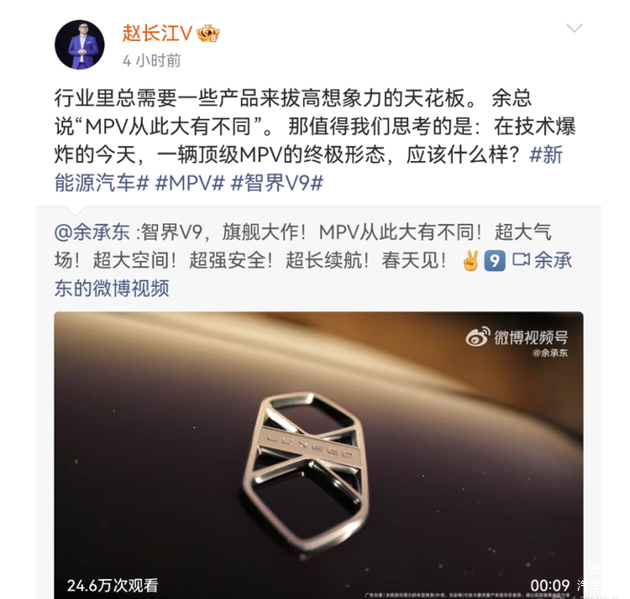Image resolution: width=630 pixels, height=599 pixels.
Task: Play the LUXEED logo video
Action: tap(319, 455)
